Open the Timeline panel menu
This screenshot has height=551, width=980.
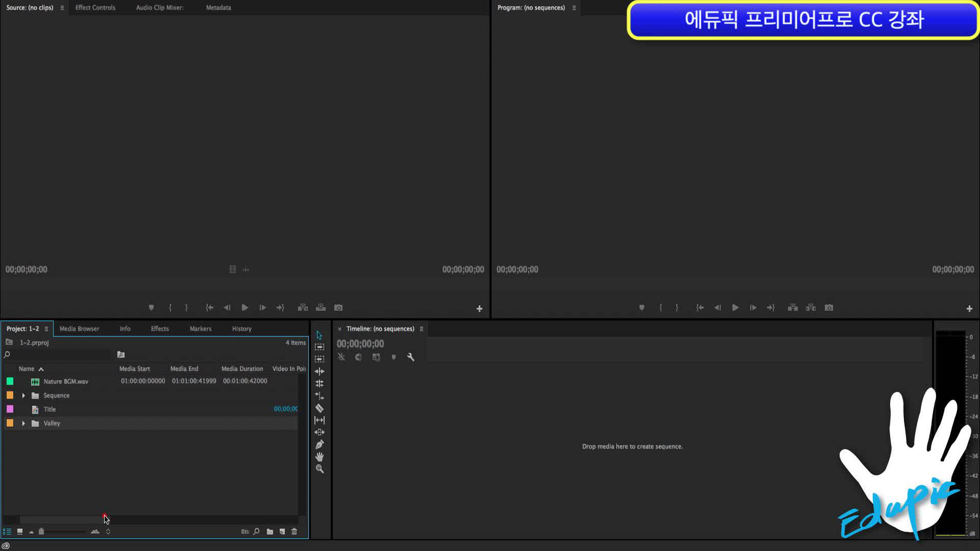(422, 328)
